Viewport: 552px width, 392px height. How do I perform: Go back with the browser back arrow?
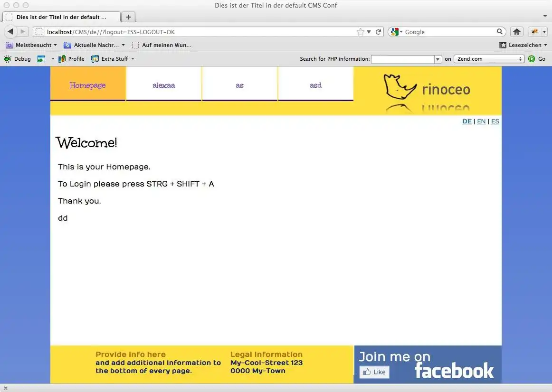[x=10, y=32]
